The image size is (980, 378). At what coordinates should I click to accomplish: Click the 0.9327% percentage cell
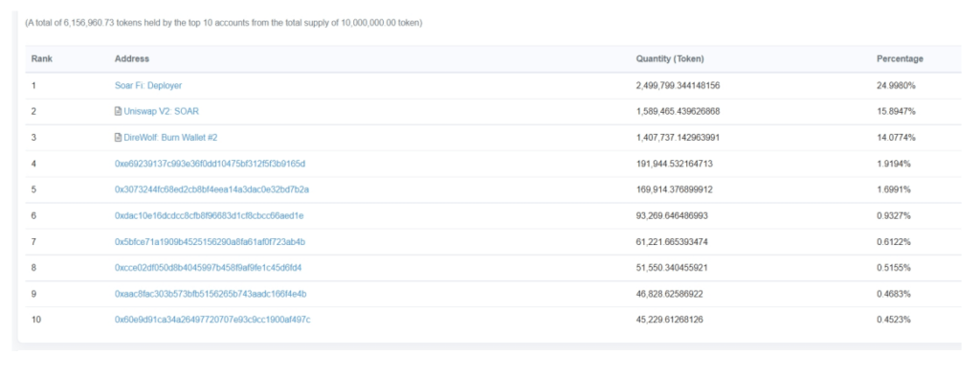coord(894,215)
